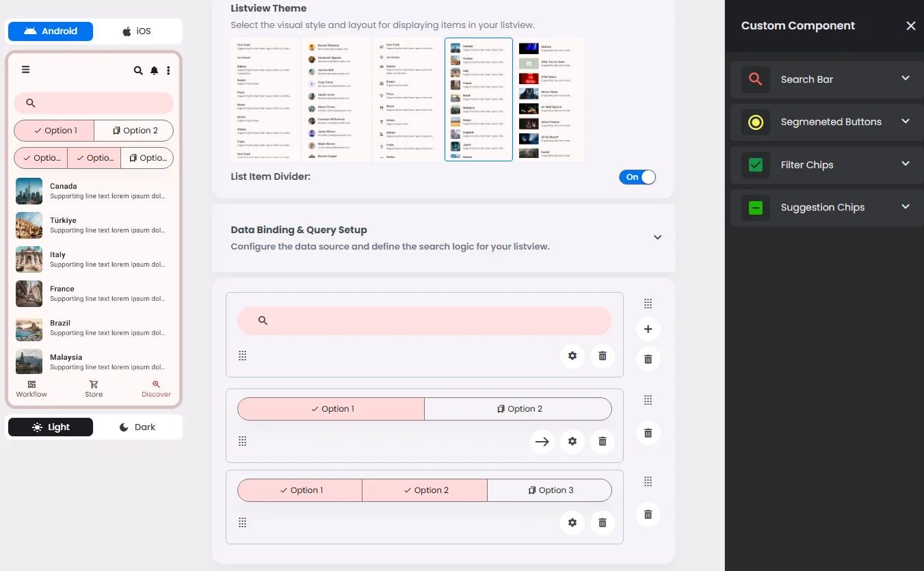Click the pink search input in editor
This screenshot has width=924, height=571.
click(x=425, y=321)
